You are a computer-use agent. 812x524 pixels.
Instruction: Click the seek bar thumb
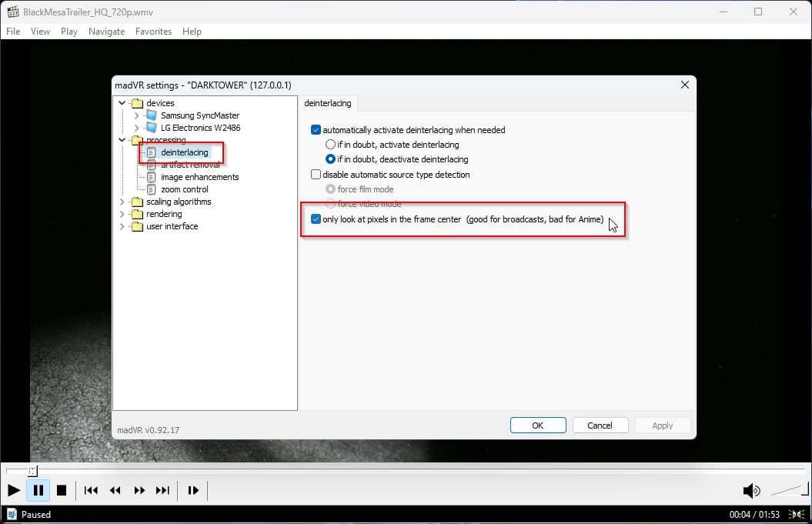32,471
